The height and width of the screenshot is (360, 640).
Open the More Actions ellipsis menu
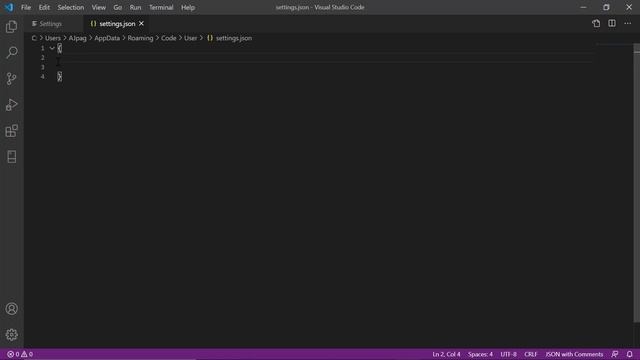pos(628,24)
